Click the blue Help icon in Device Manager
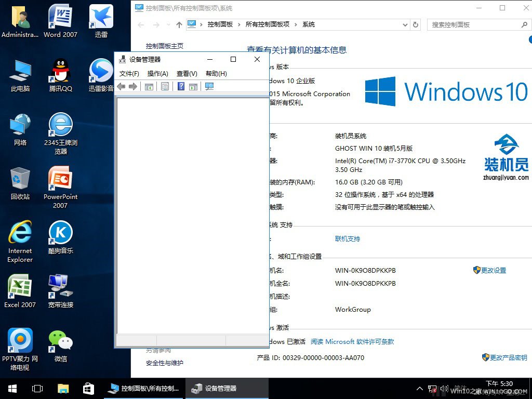The height and width of the screenshot is (399, 532). pos(181,87)
